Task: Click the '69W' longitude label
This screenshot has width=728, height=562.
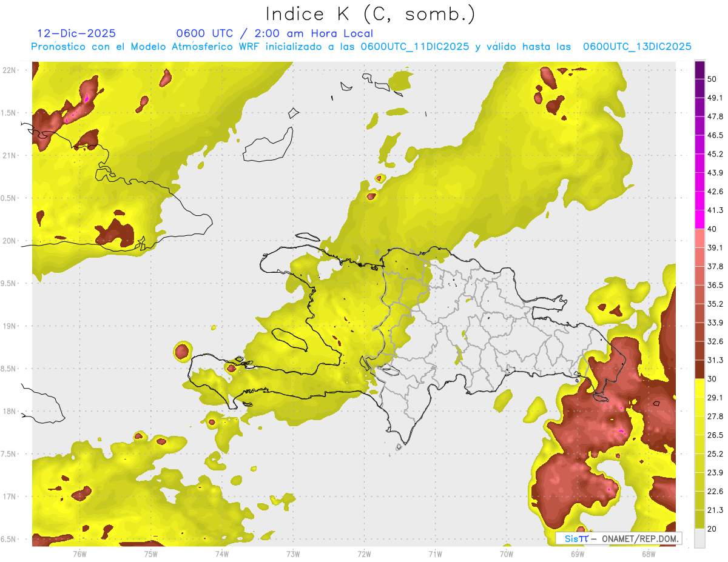Action: click(578, 554)
